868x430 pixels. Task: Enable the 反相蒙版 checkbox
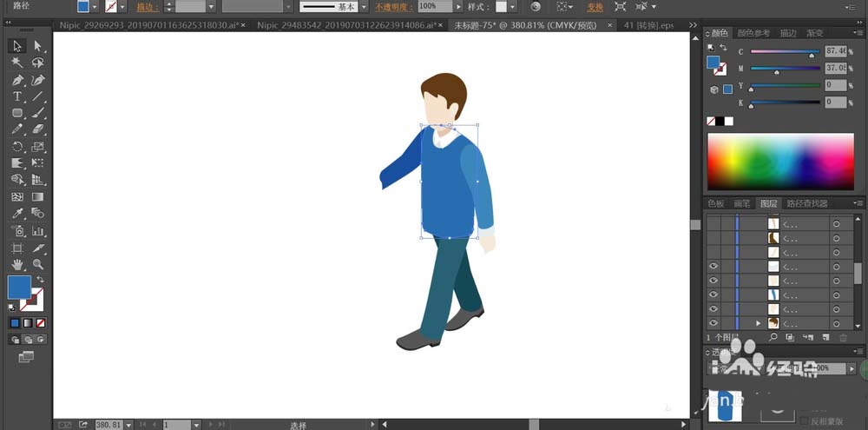(803, 422)
